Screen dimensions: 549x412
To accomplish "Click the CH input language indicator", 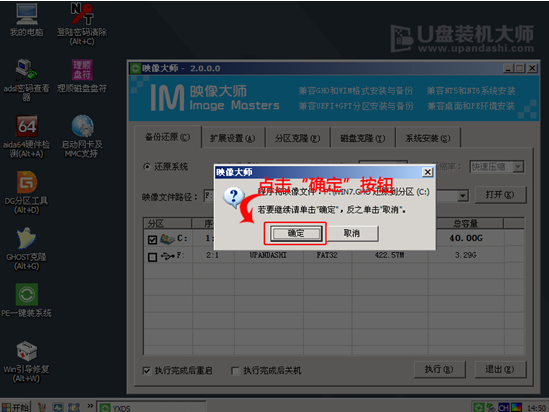I will coord(504,407).
